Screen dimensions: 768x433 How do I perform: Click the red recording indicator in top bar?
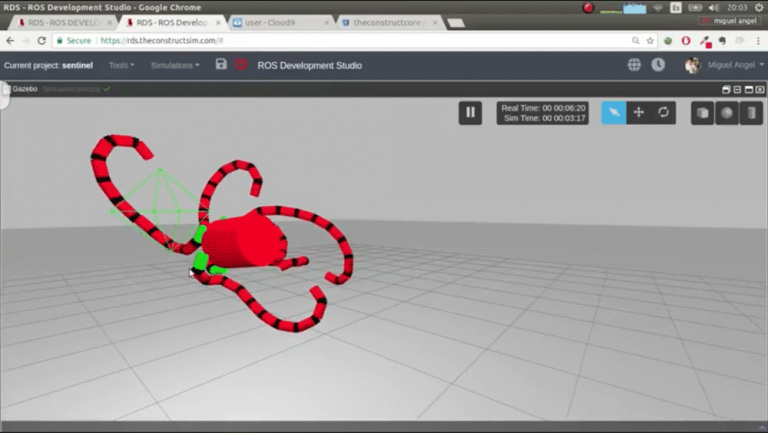tap(588, 8)
